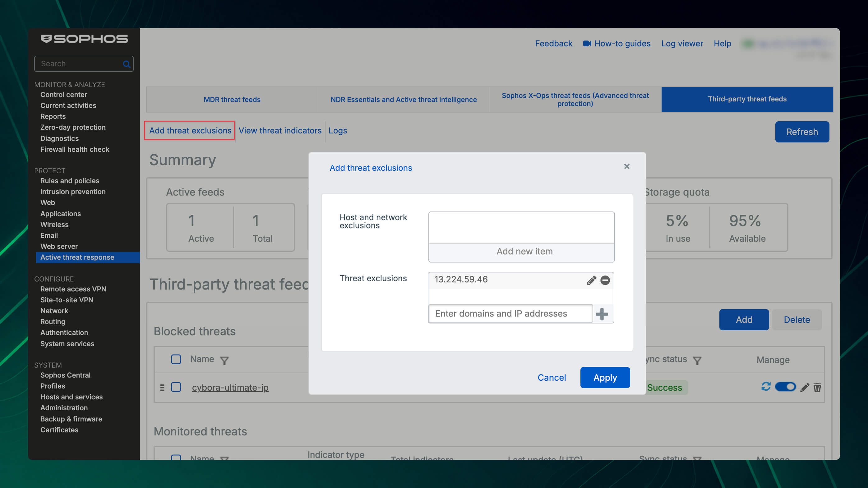Focus the Enter domains and IP addresses field
The width and height of the screenshot is (868, 488).
[x=510, y=314]
